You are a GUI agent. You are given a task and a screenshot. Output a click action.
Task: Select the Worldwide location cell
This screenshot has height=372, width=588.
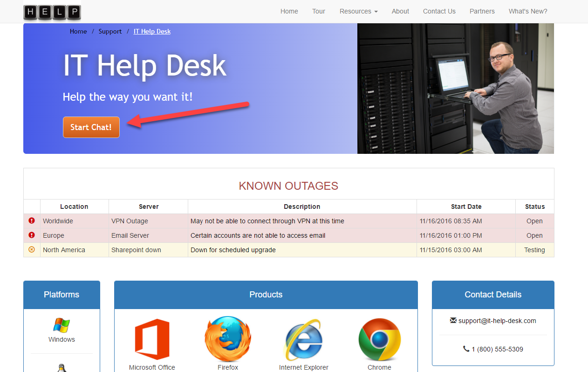pos(75,221)
